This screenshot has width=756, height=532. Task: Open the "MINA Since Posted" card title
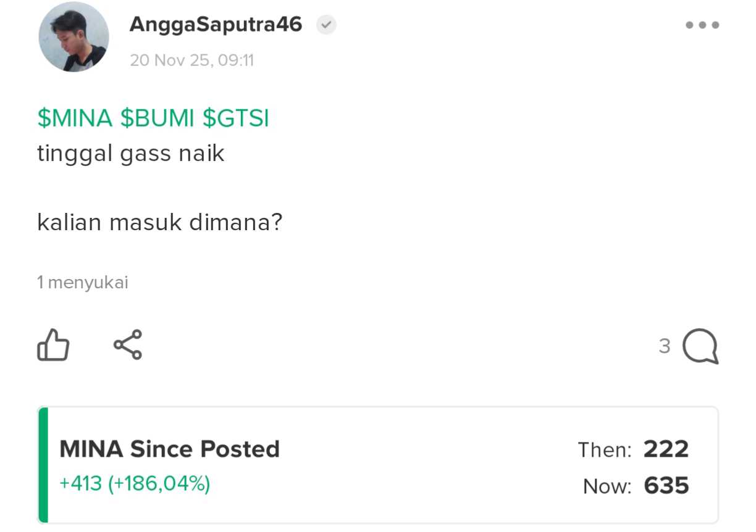click(x=169, y=449)
